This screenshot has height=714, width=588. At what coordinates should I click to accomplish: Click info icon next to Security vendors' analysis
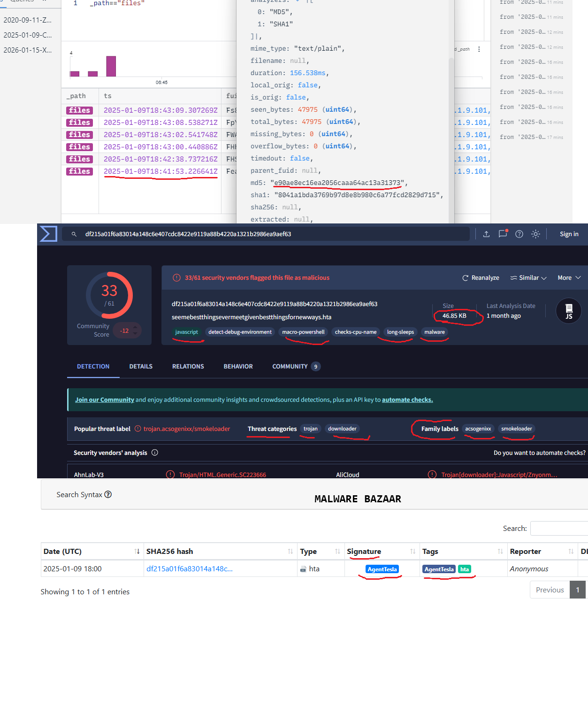(x=155, y=453)
